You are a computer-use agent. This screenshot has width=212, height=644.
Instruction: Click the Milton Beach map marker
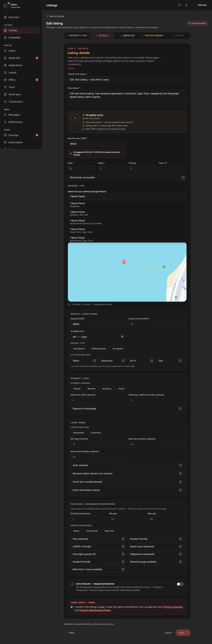tap(164, 267)
